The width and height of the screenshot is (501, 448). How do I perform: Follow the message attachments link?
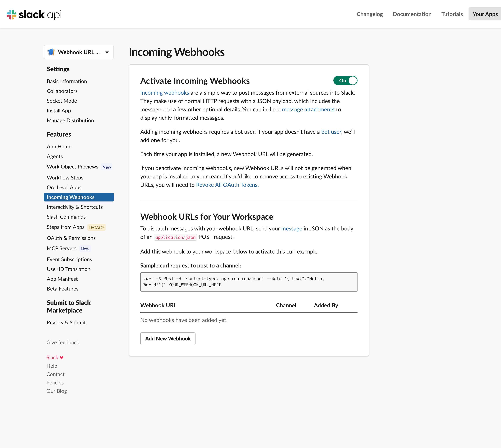point(308,109)
